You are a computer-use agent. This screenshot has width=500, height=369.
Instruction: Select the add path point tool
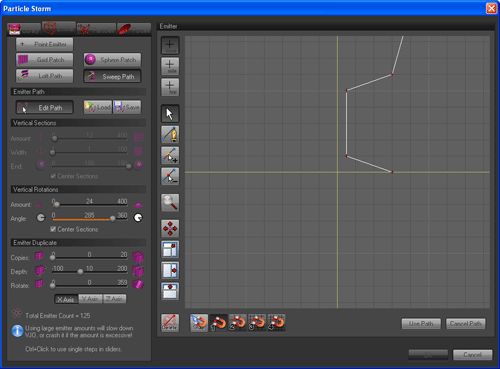point(170,155)
